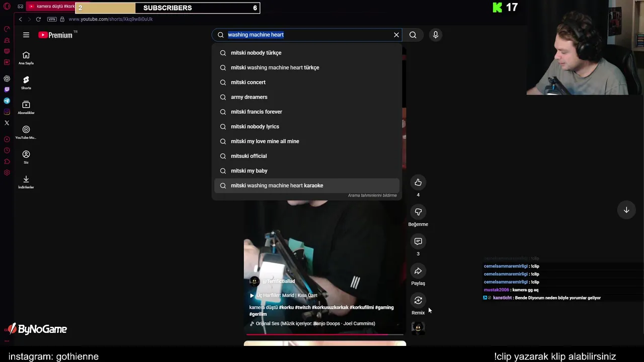The height and width of the screenshot is (362, 644).
Task: Open the Short's comments icon
Action: [x=418, y=241]
